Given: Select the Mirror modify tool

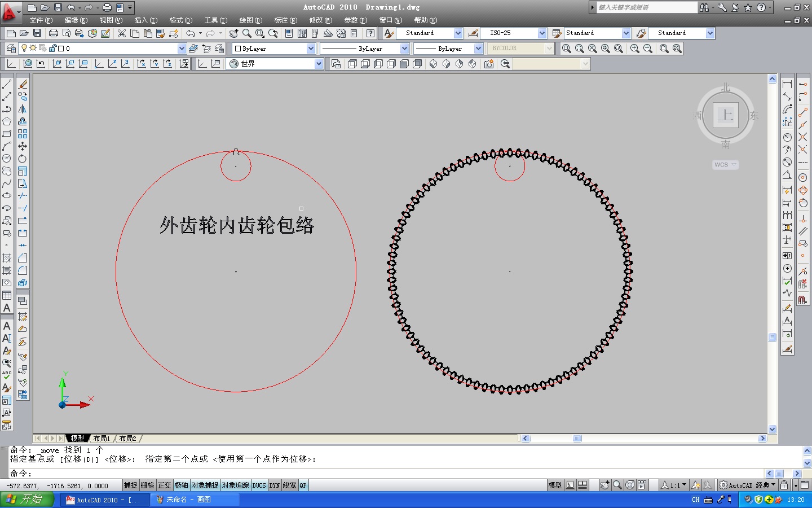Looking at the screenshot, I should [23, 109].
